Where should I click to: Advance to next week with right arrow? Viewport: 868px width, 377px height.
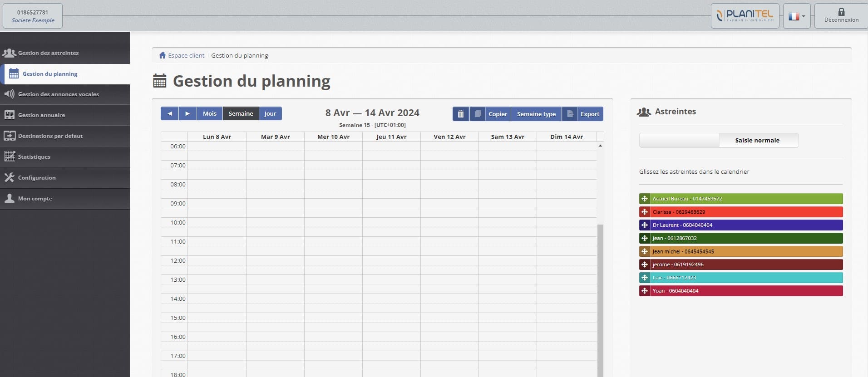[187, 113]
